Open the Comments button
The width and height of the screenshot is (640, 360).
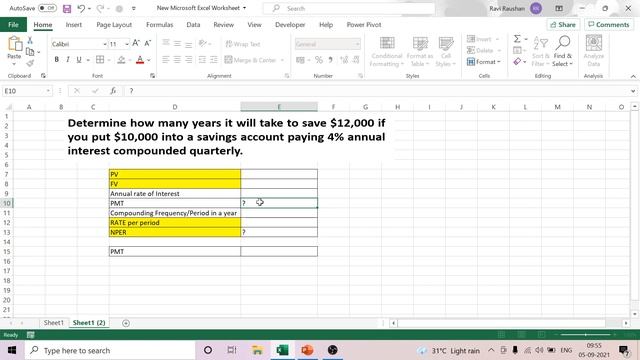(609, 24)
